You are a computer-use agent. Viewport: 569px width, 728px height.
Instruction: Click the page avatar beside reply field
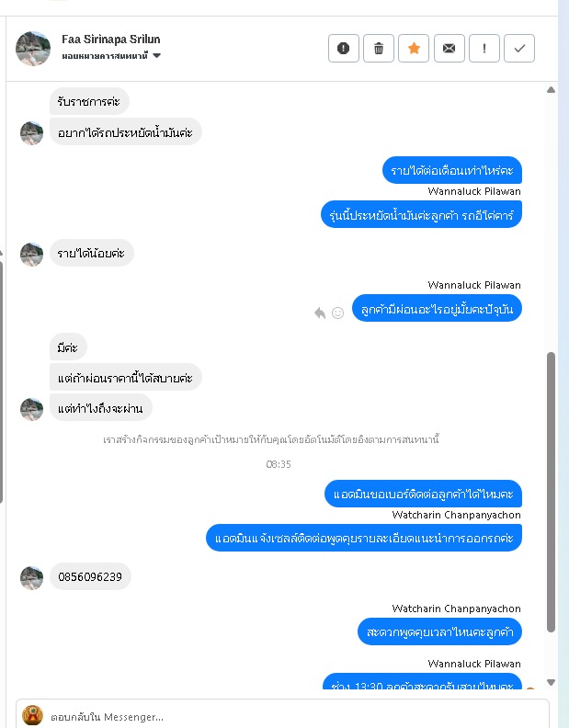pos(32,715)
